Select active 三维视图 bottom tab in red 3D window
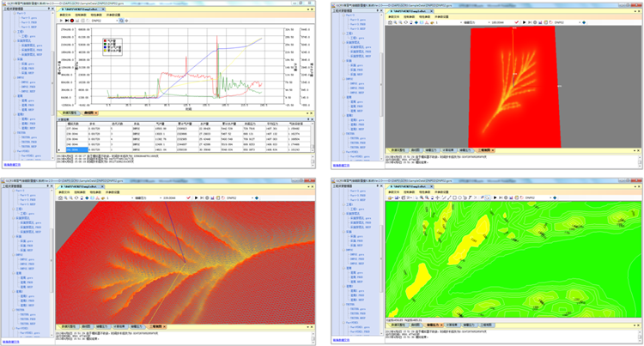Viewport: 644px width, 346px height. coord(484,150)
